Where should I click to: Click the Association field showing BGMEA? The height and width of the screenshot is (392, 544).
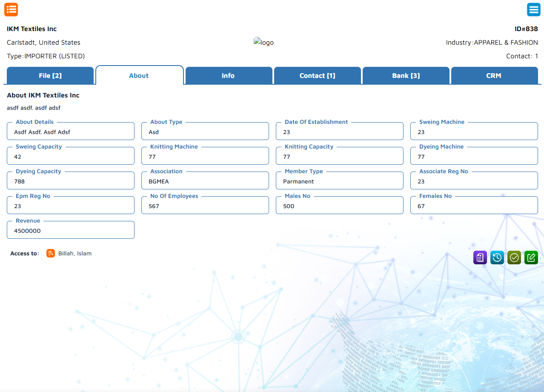tap(205, 180)
